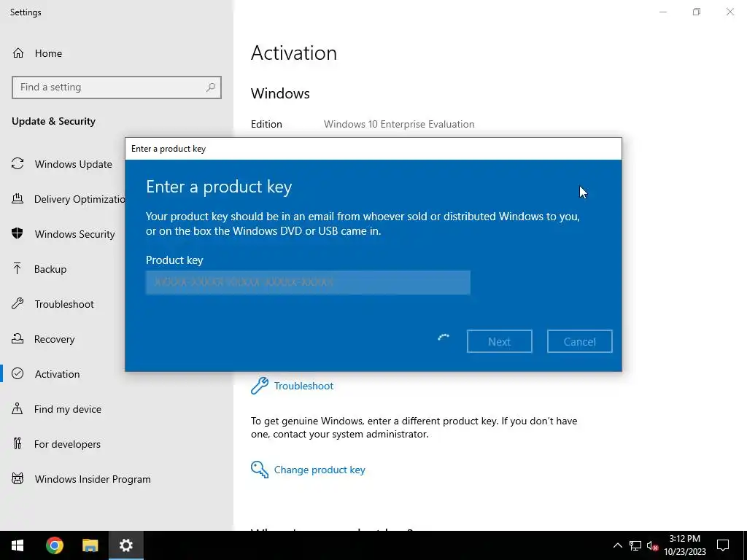Viewport: 747px width, 560px height.
Task: Open Windows Insider Program settings
Action: pos(93,479)
